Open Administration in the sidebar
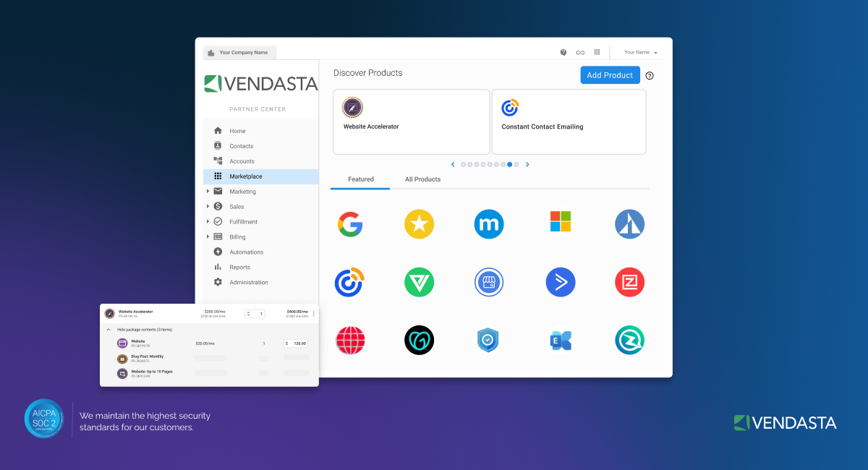 pyautogui.click(x=260, y=283)
